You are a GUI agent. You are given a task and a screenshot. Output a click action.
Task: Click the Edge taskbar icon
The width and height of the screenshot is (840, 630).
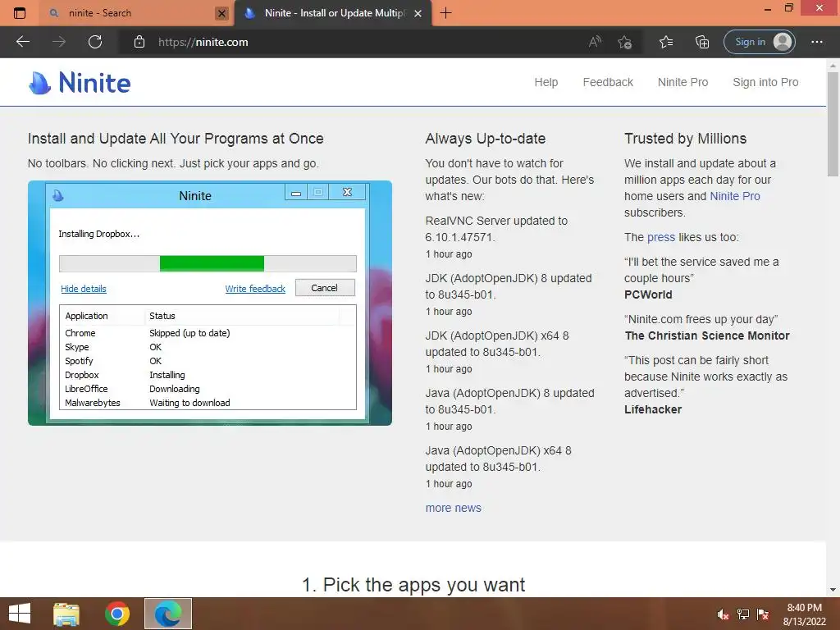[x=168, y=614]
